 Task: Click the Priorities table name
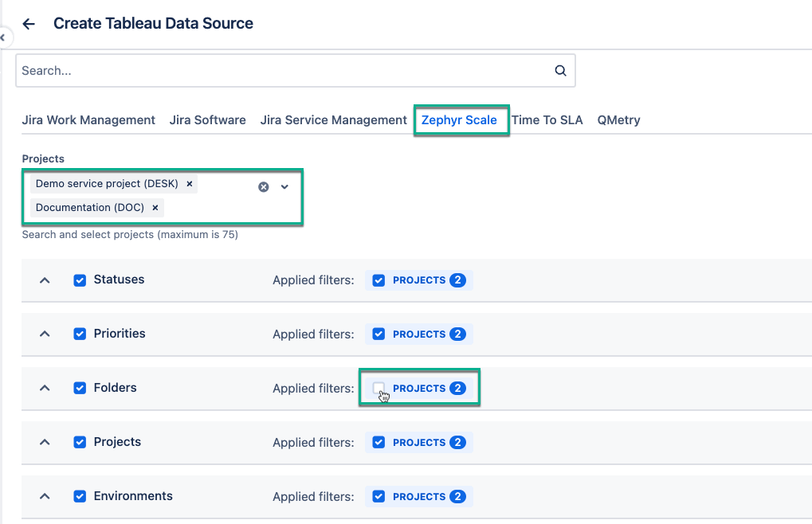pos(120,334)
